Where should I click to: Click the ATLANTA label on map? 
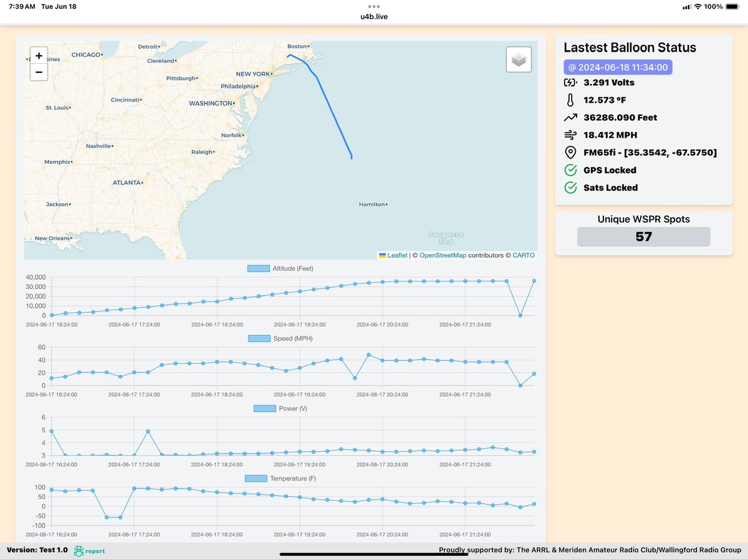click(x=127, y=183)
